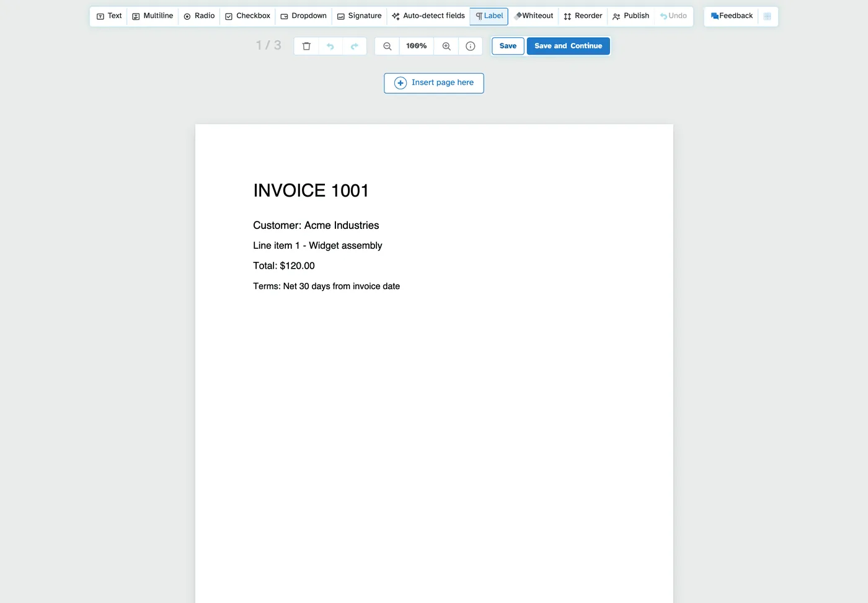Screen dimensions: 868x603
Task: Click the Publish button
Action: [x=631, y=16]
